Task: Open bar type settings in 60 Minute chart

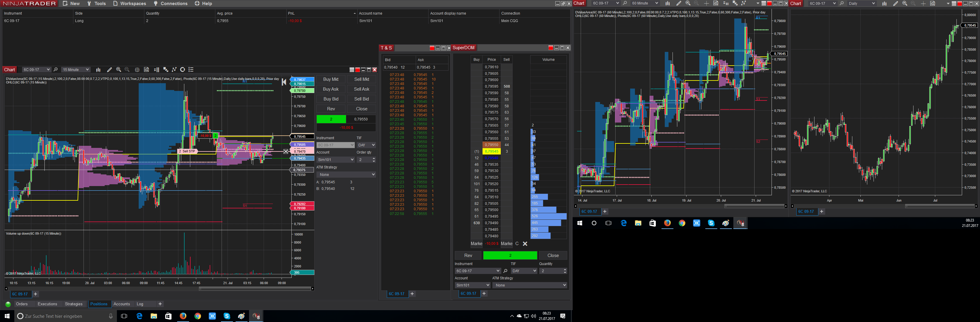Action: (x=667, y=3)
